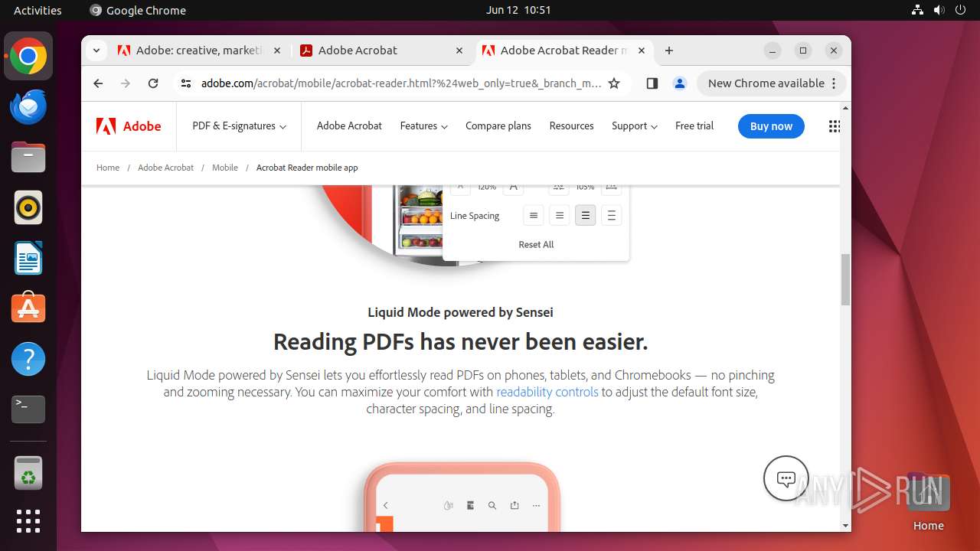Open Compare plans nav item
Viewport: 980px width, 551px height.
pos(498,126)
